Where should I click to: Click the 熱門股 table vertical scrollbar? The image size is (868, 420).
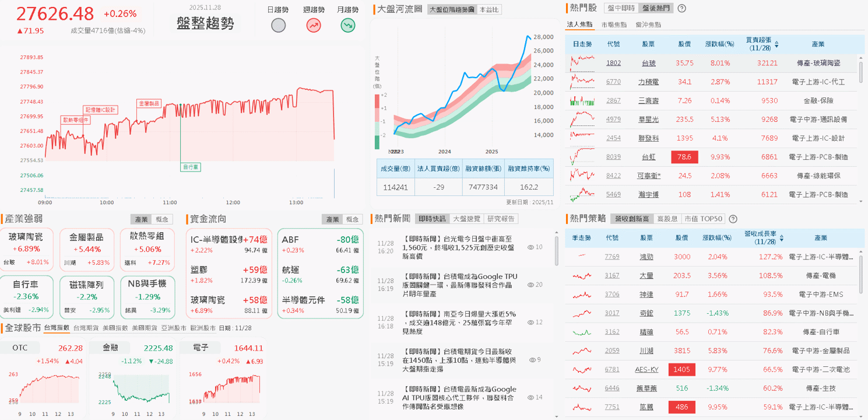(861, 73)
